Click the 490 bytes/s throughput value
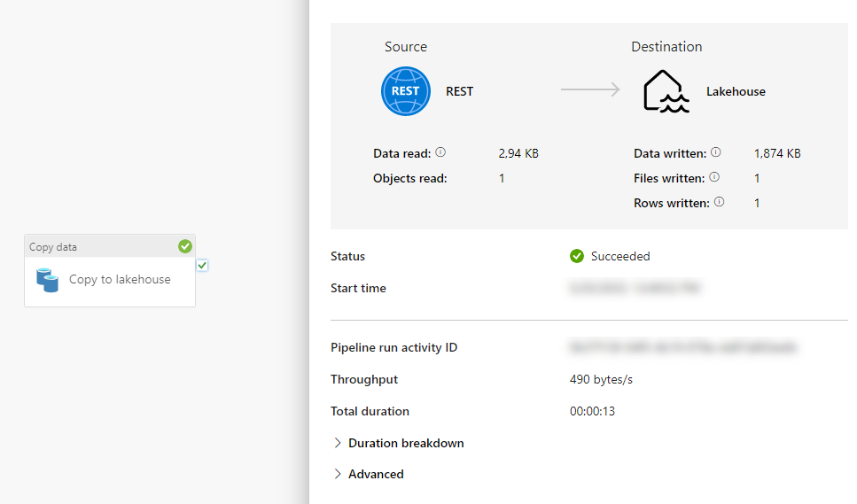The height and width of the screenshot is (504, 857). click(601, 379)
